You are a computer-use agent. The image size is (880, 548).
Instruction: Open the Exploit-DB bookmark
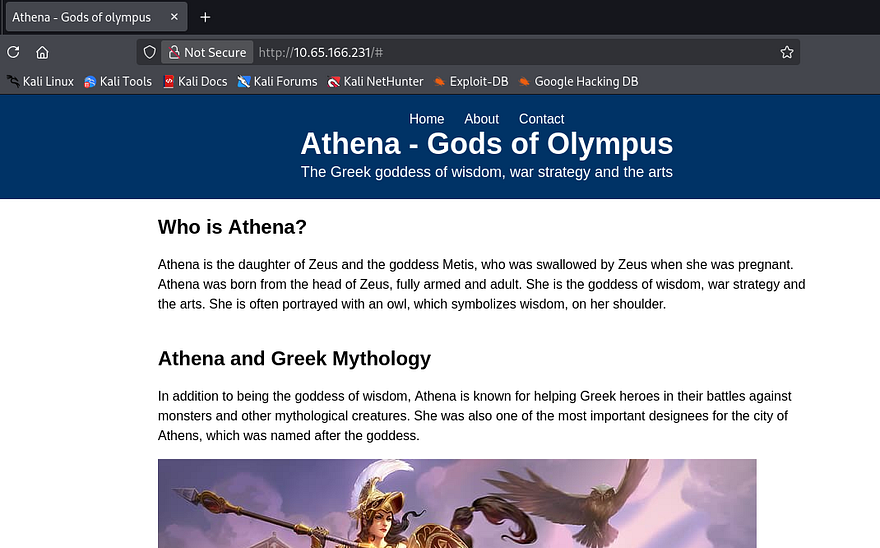click(x=470, y=82)
